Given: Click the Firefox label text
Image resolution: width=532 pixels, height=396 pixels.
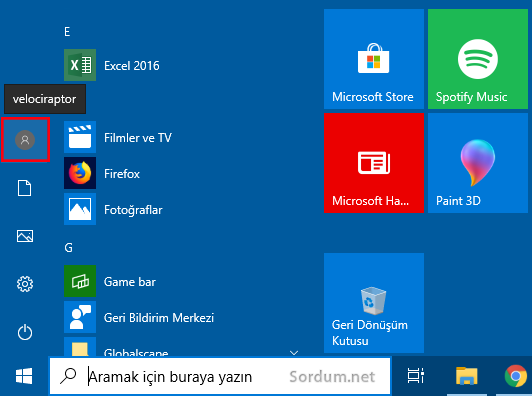Looking at the screenshot, I should click(x=122, y=174).
